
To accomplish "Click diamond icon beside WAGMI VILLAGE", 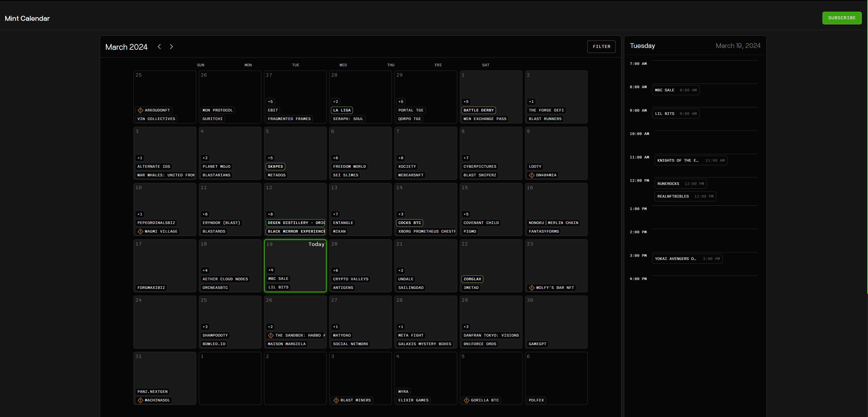I will pos(141,232).
